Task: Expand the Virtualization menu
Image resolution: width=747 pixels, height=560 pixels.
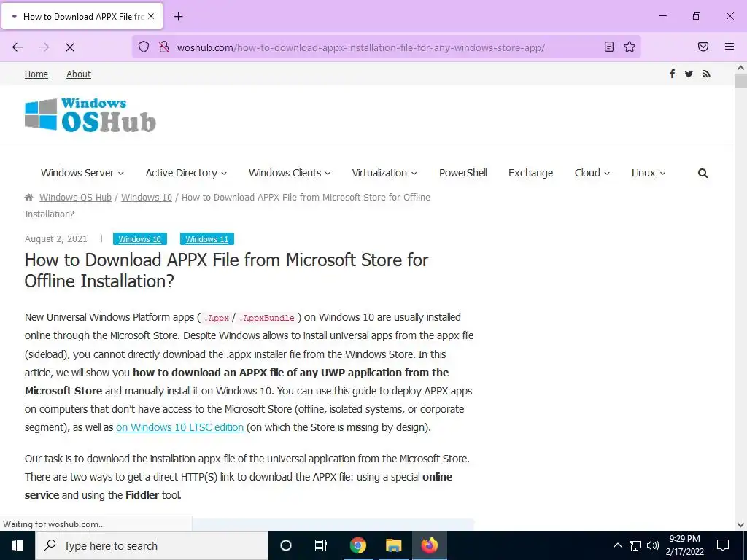Action: pyautogui.click(x=384, y=173)
